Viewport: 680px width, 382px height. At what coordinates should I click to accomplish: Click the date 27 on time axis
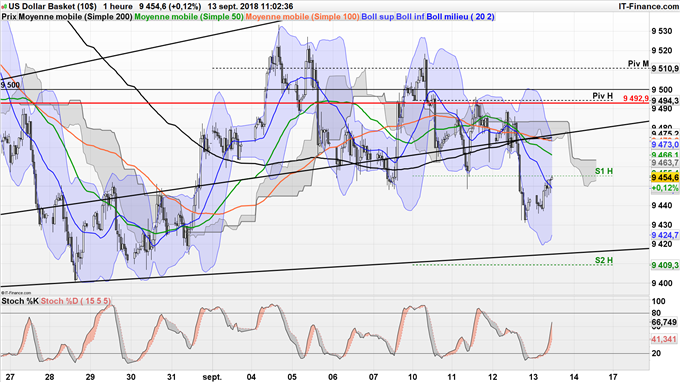tap(10, 377)
